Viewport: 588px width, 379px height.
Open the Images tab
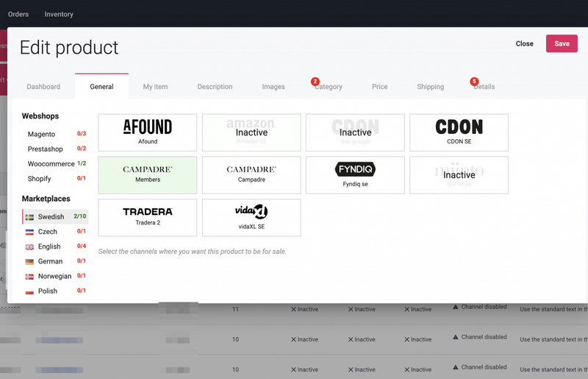point(273,87)
